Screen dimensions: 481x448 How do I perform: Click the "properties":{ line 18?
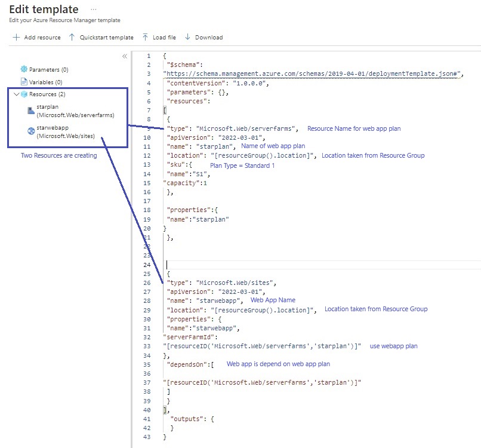192,210
